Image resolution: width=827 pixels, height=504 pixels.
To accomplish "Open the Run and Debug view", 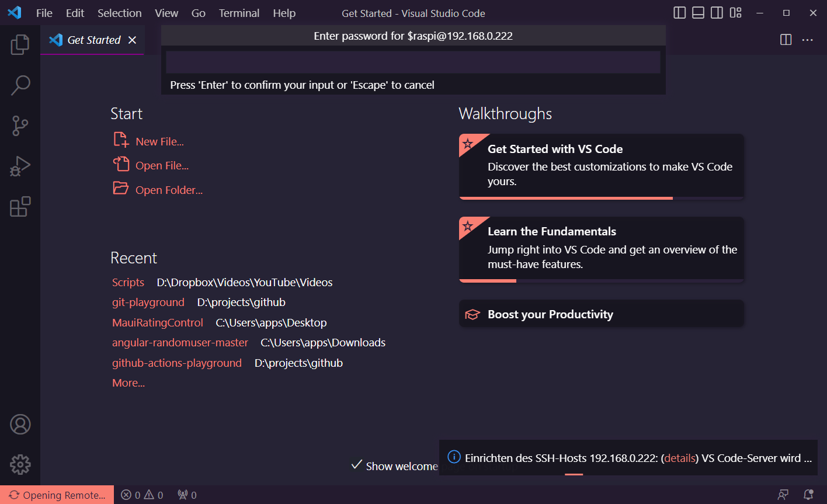I will coord(20,166).
